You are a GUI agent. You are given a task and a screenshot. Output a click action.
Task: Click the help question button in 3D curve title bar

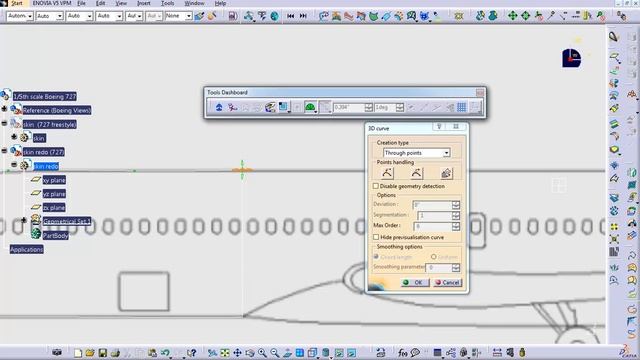point(439,127)
